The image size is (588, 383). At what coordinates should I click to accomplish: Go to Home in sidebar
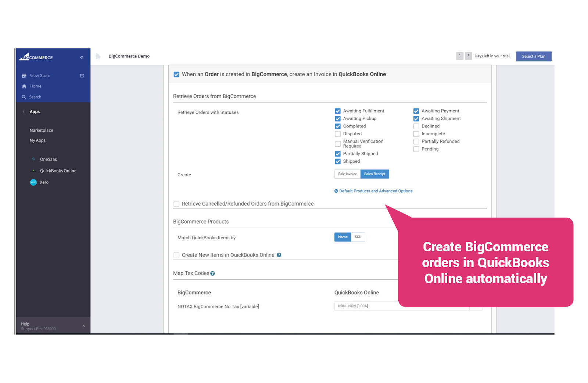36,86
